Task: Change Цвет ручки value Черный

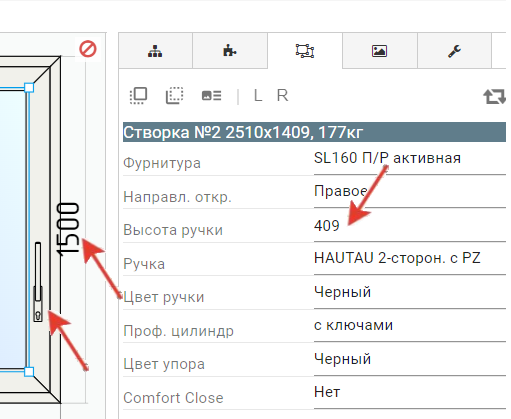Action: 410,292
